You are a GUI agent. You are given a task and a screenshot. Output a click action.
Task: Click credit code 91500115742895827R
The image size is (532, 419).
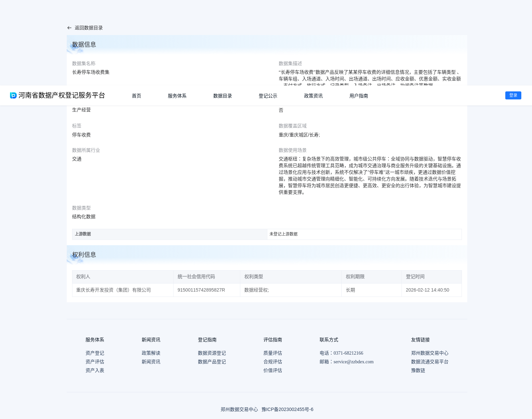(x=201, y=290)
